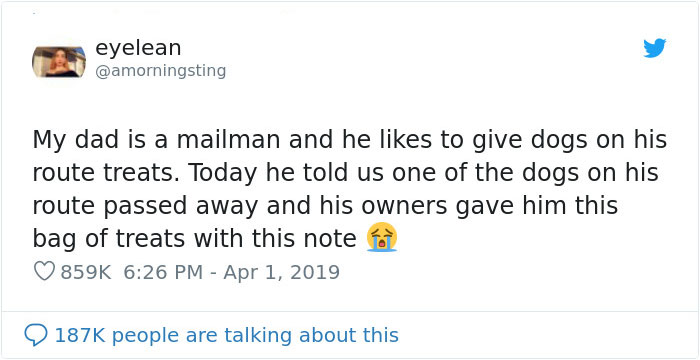The width and height of the screenshot is (700, 360).
Task: Click tweet line starting "route passed away"
Action: click(x=325, y=206)
